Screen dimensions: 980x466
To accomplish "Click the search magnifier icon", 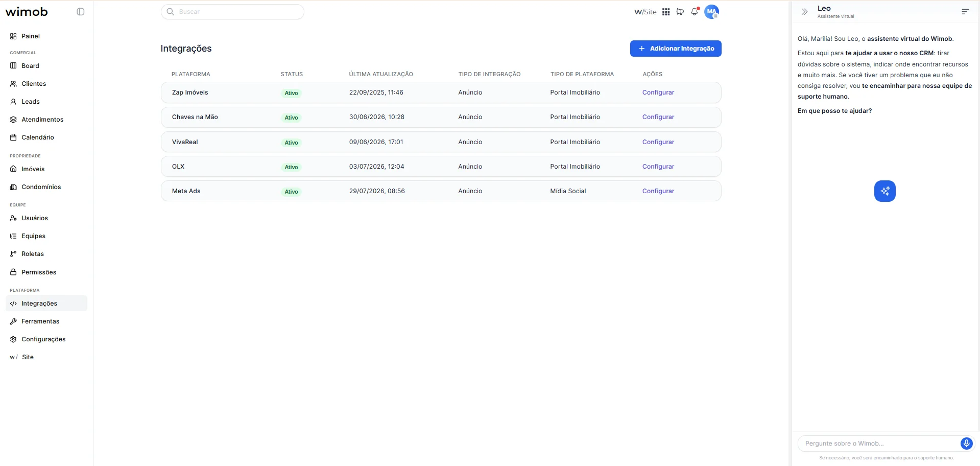I will (171, 12).
